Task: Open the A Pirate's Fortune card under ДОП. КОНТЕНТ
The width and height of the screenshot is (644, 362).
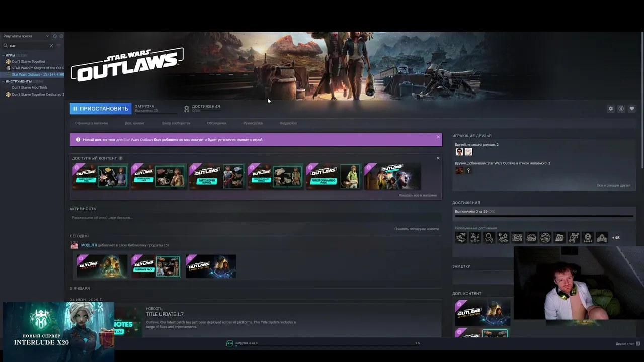Action: click(x=483, y=313)
